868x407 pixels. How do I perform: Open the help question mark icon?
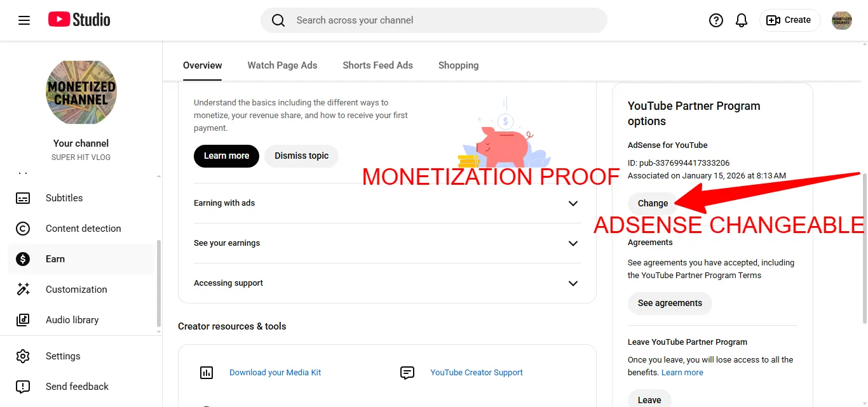click(x=716, y=20)
